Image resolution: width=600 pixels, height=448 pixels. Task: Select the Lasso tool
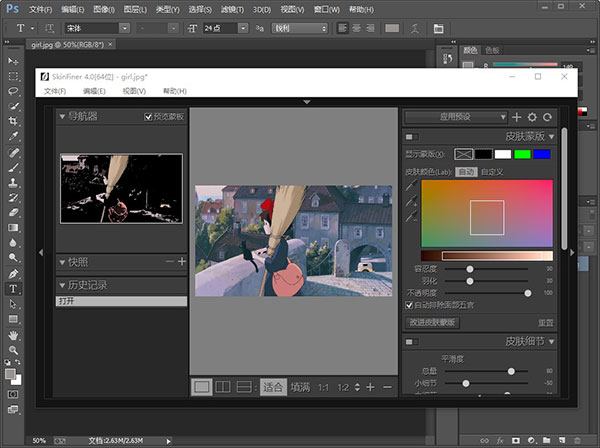point(13,91)
